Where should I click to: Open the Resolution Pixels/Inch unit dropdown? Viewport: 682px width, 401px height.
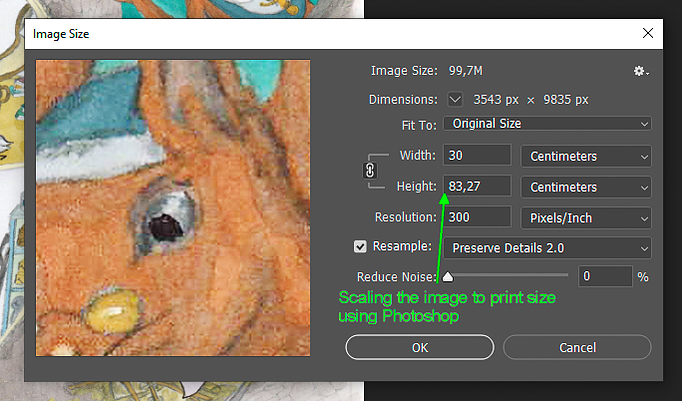click(586, 218)
